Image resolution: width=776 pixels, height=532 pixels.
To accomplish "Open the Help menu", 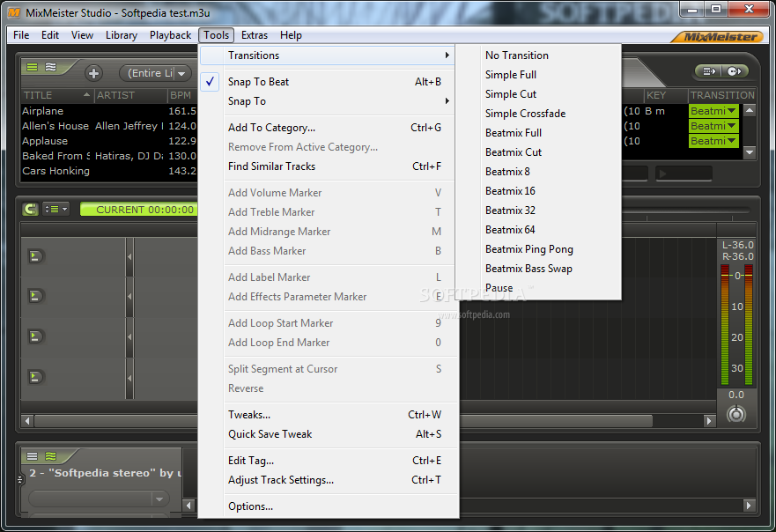I will (x=291, y=35).
